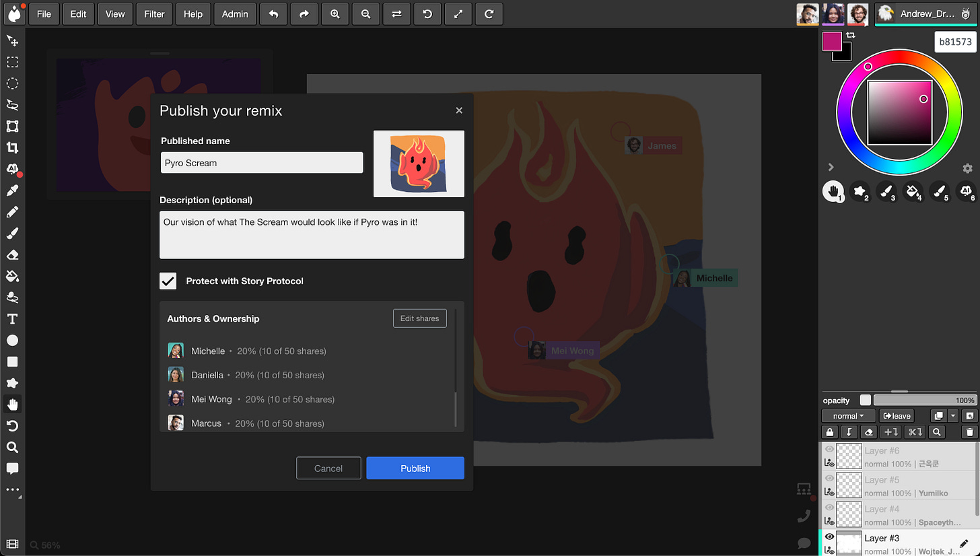Uncheck Protect with Story Protocol checkbox
The width and height of the screenshot is (980, 556).
(x=168, y=281)
